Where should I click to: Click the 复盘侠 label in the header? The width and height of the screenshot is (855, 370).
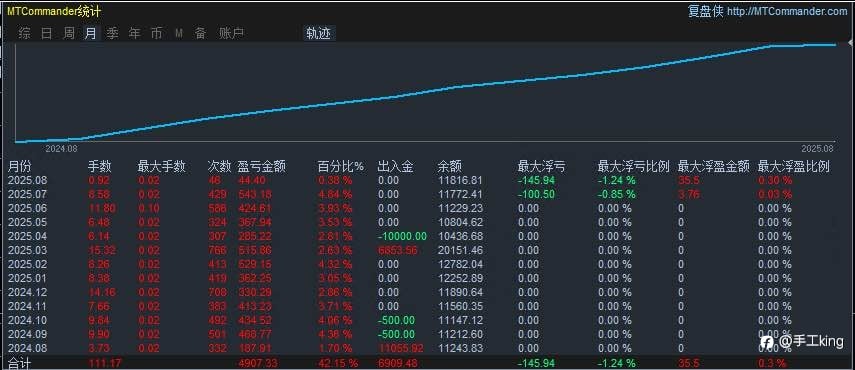[706, 11]
